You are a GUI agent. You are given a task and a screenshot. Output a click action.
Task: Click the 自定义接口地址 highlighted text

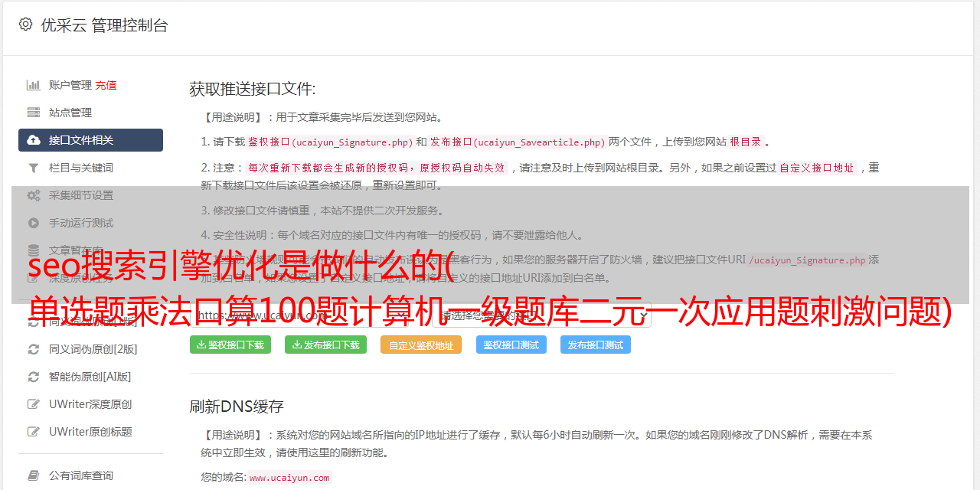click(817, 168)
